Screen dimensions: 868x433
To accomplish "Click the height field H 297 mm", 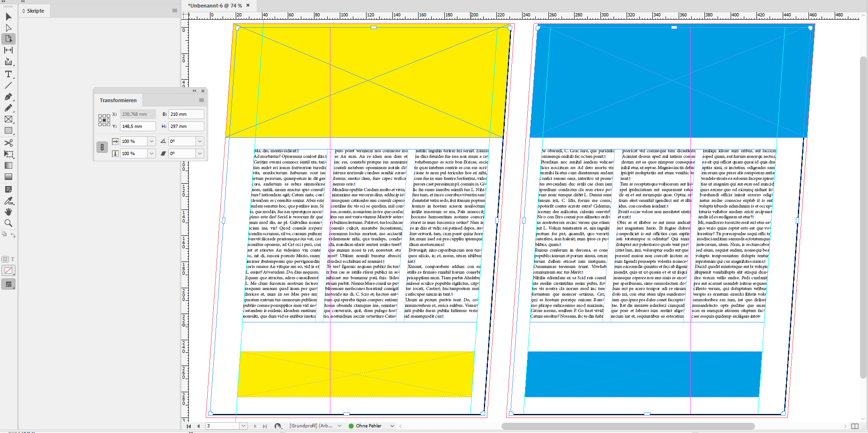I will [x=186, y=126].
